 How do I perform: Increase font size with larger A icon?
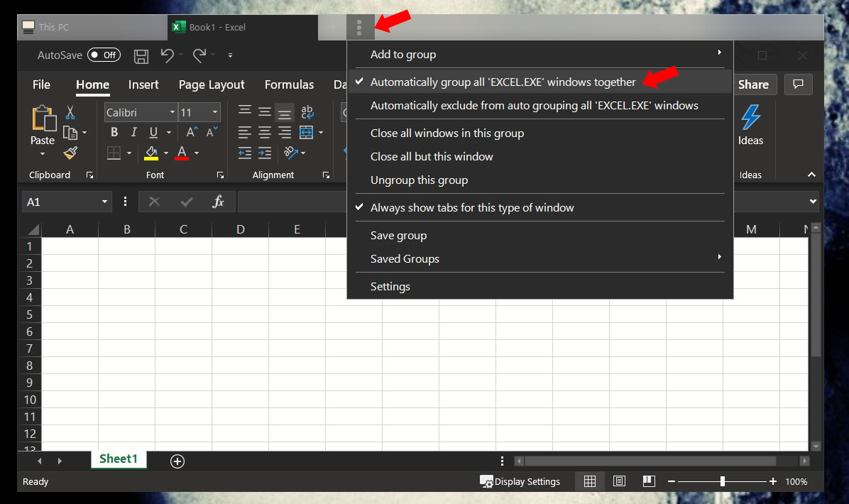click(191, 132)
